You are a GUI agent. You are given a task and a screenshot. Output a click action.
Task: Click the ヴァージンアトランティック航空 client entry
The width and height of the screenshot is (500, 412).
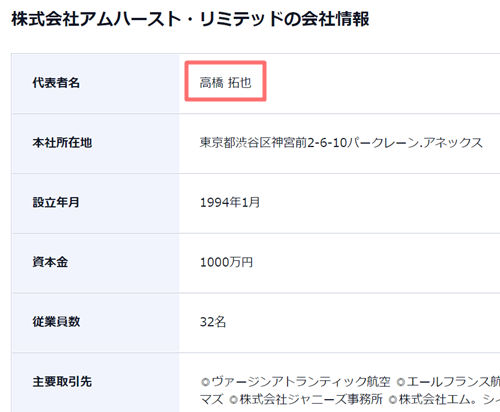[301, 382]
